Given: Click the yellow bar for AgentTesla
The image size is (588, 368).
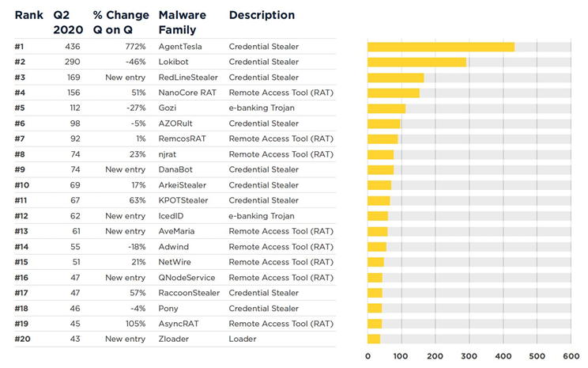Looking at the screenshot, I should [440, 47].
